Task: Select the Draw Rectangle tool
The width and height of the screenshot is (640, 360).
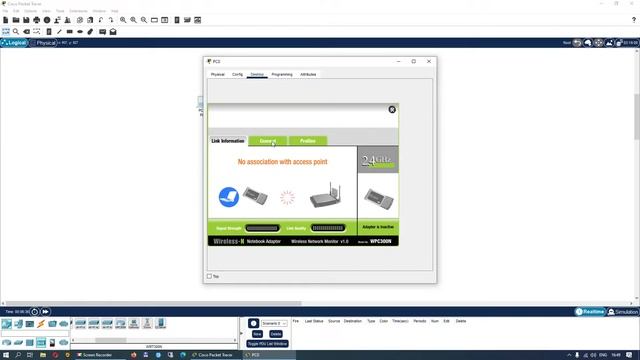Action: click(70, 31)
